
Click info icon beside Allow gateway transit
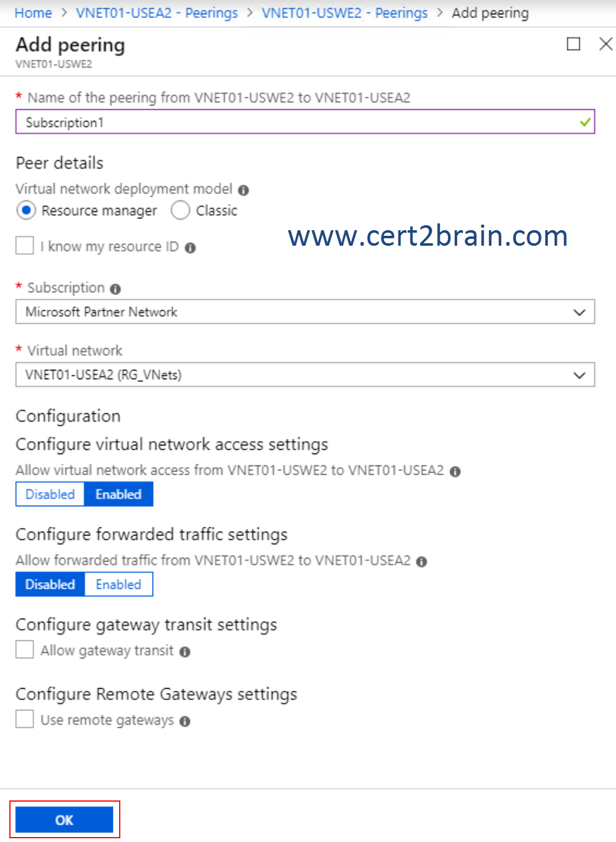pos(185,652)
